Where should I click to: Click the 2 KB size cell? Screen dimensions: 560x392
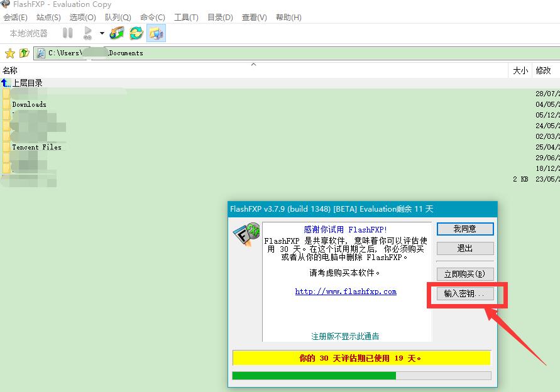pyautogui.click(x=520, y=179)
